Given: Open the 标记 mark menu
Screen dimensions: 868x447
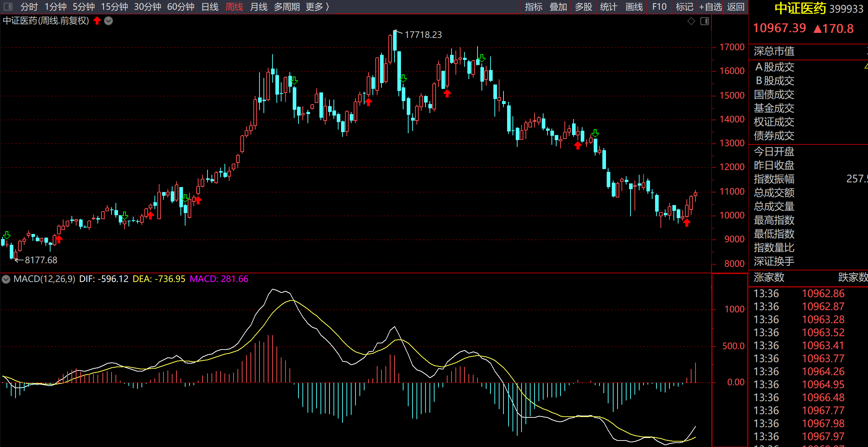Looking at the screenshot, I should 685,7.
